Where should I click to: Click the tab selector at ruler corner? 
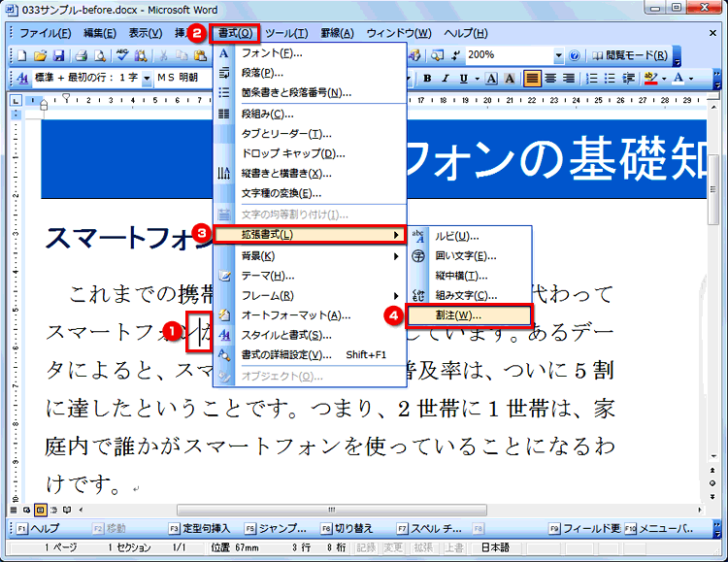pos(16,100)
